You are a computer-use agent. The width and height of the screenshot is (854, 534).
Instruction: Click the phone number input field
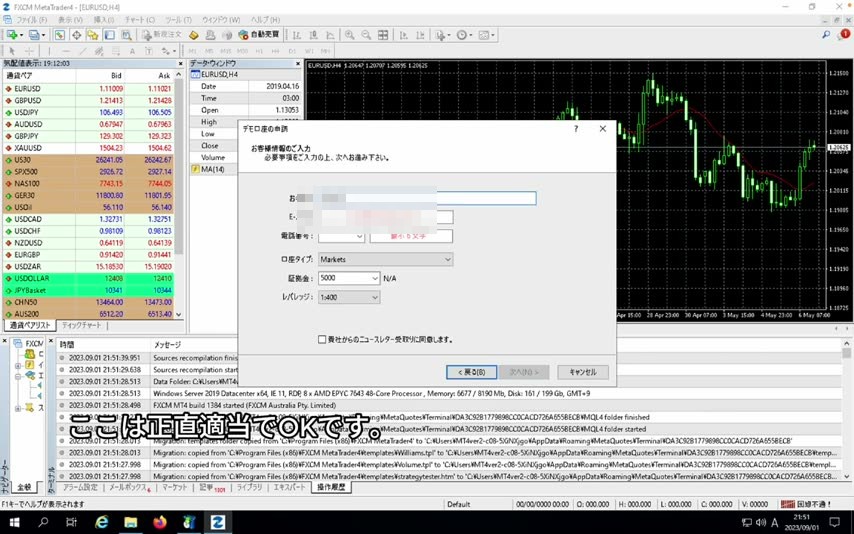[411, 236]
